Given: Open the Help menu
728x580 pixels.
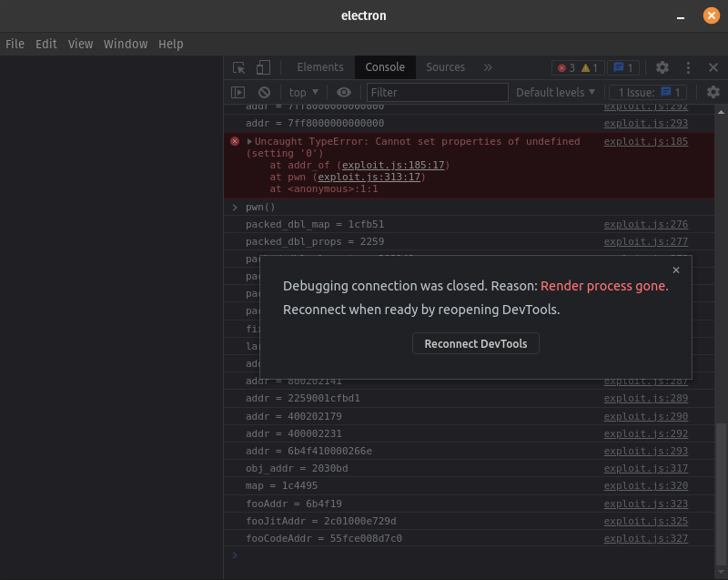Looking at the screenshot, I should coord(171,44).
